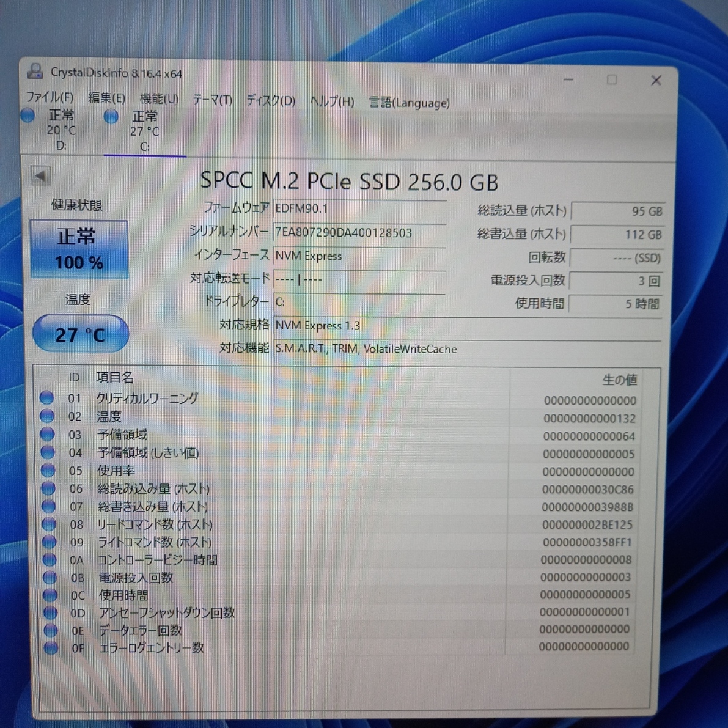Open the 機能(U) menu
The width and height of the screenshot is (728, 728).
coord(159,98)
